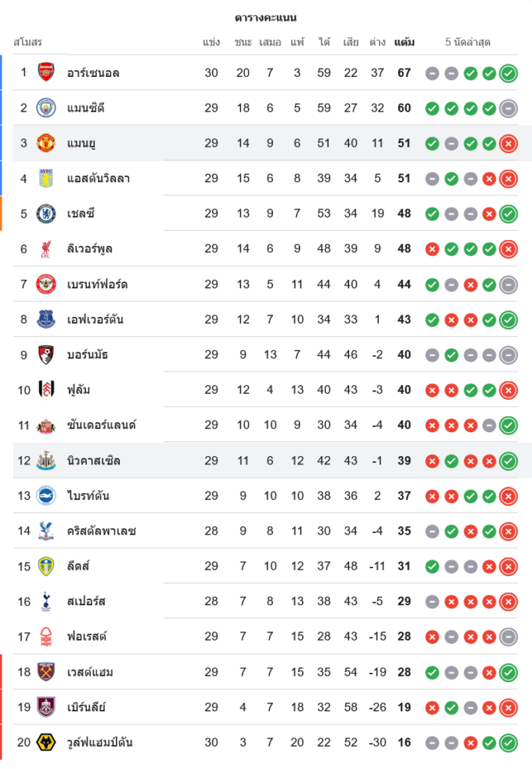Click Man City's latest match draw icon
The image size is (532, 769).
click(507, 108)
